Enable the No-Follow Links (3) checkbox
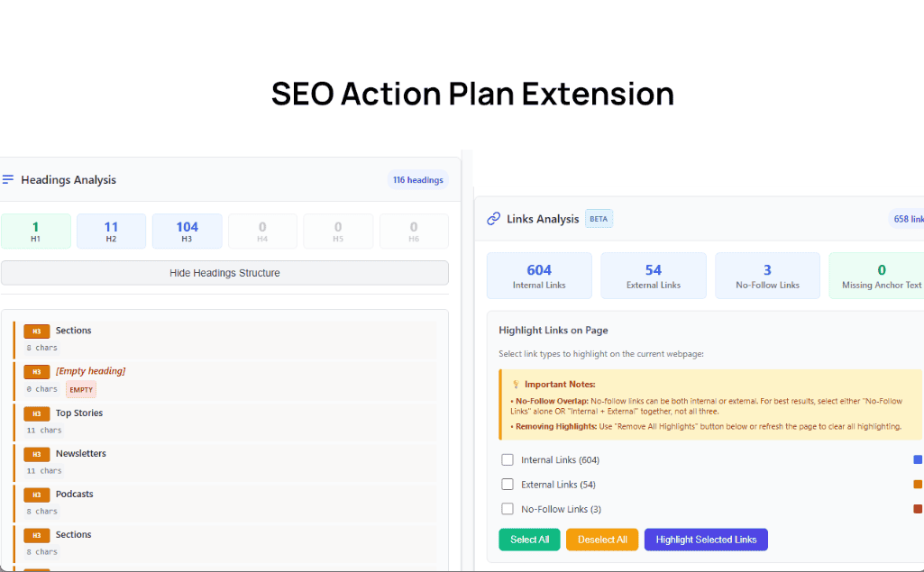 pyautogui.click(x=508, y=508)
